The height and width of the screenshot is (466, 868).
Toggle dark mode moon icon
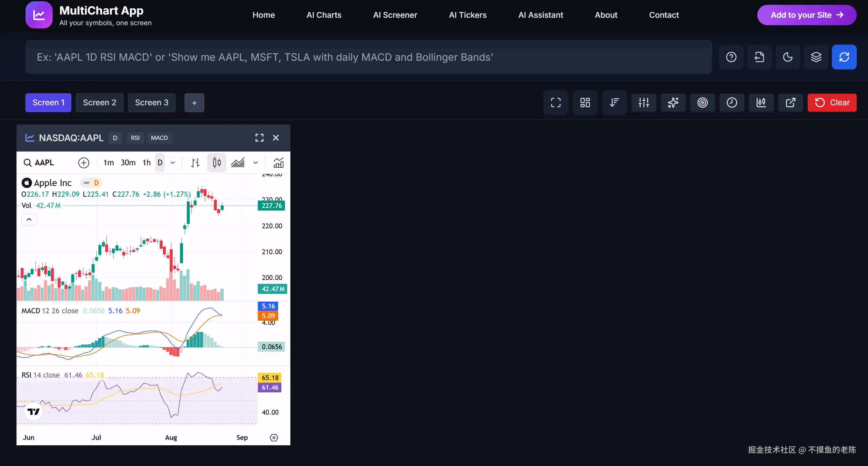pyautogui.click(x=787, y=57)
